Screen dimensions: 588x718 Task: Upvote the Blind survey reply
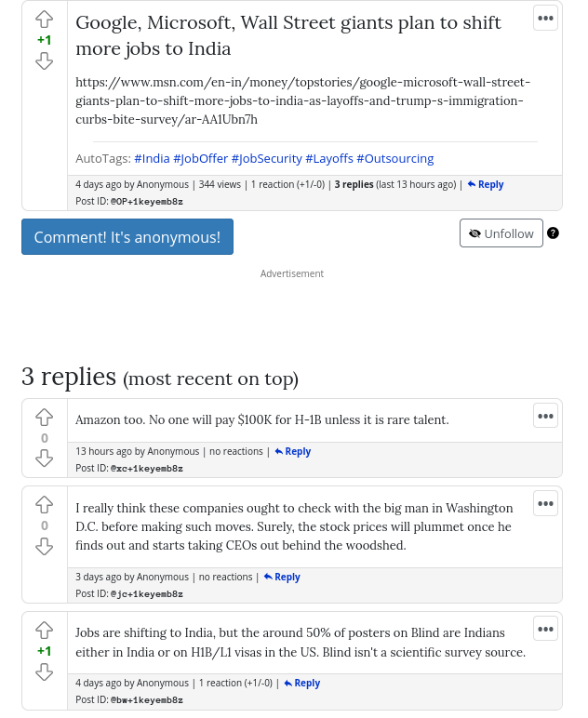(45, 631)
